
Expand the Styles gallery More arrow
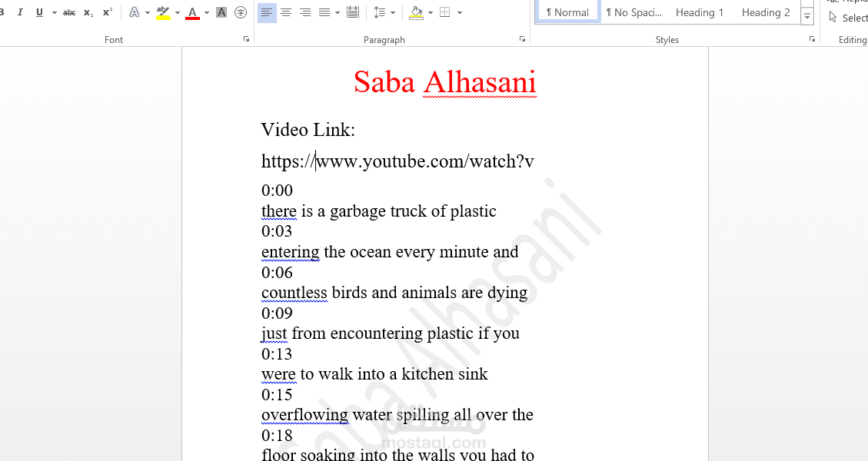(807, 17)
